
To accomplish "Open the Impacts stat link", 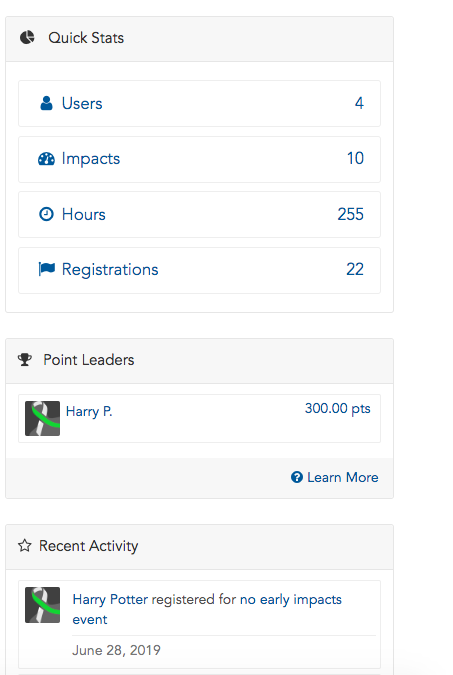I will [199, 159].
